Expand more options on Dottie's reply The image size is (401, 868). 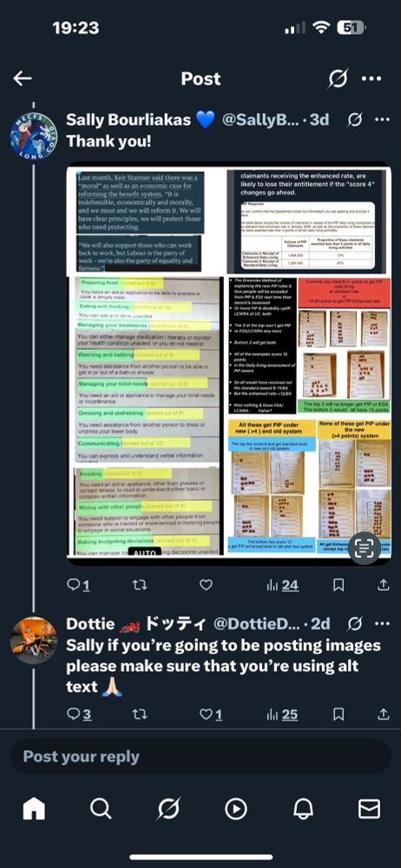click(x=382, y=624)
